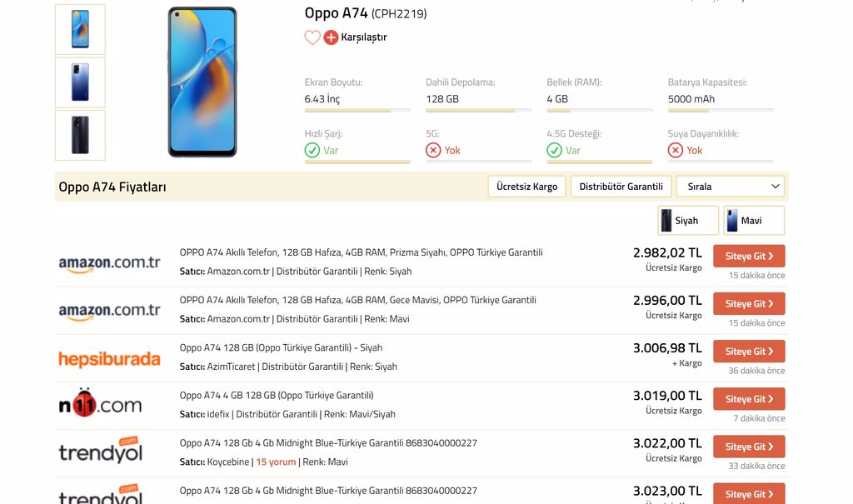
Task: Click Siteye Git for the 3.023,00 TL offer
Action: pos(749,493)
